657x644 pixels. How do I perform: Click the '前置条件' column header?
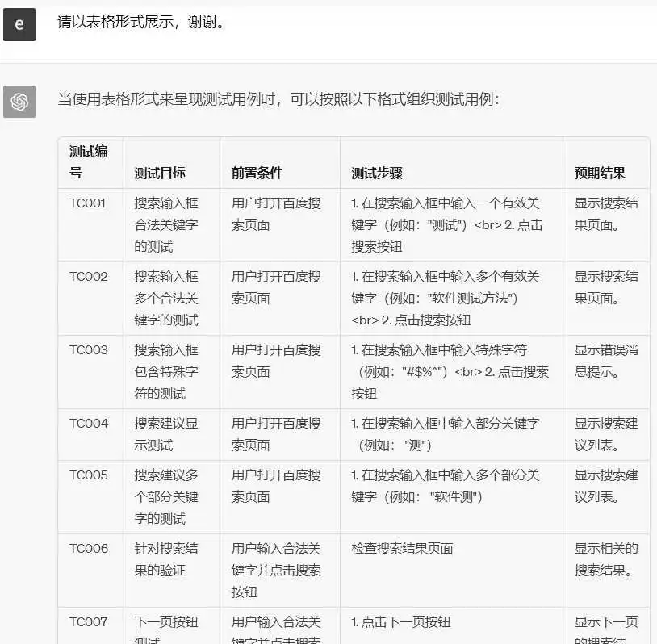(257, 173)
